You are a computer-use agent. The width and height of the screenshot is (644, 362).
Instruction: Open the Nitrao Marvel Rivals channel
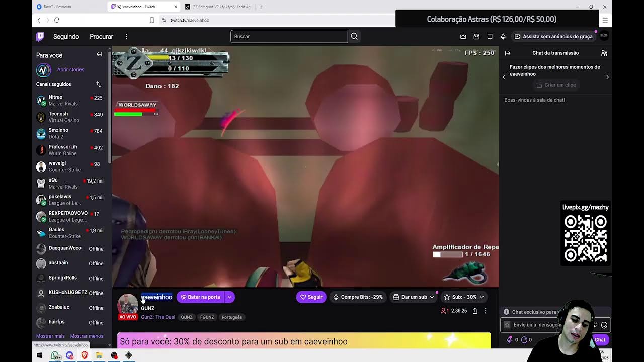pos(70,100)
